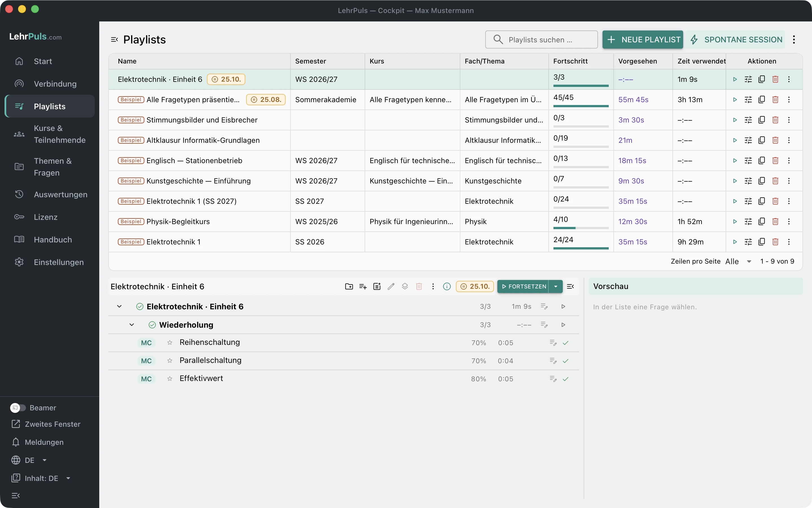Star the Parallelschaltung question
The image size is (812, 508).
pyautogui.click(x=170, y=360)
